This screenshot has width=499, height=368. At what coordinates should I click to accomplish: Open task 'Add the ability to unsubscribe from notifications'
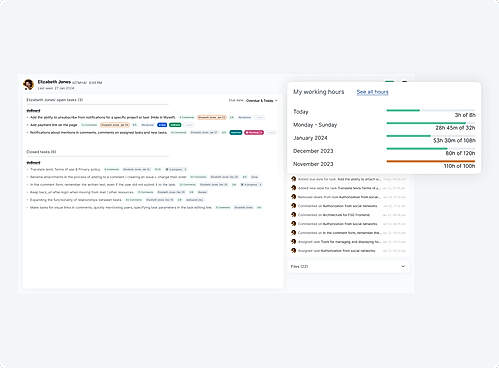103,117
